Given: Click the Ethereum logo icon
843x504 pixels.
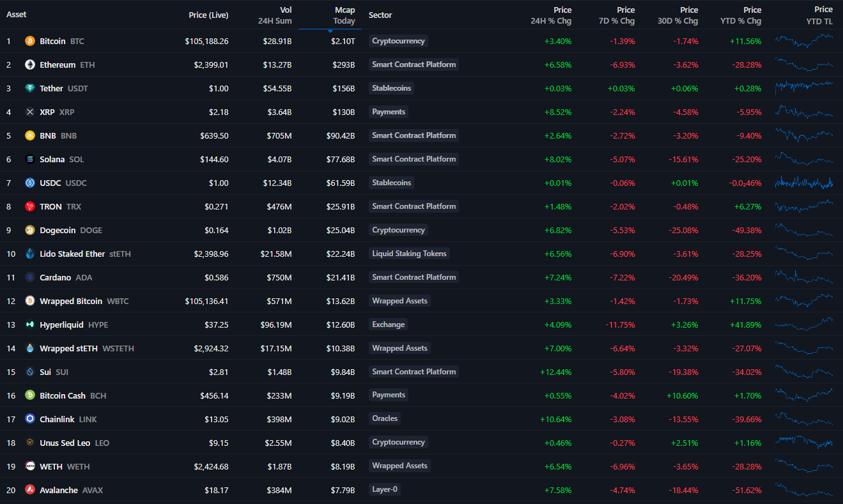Looking at the screenshot, I should click(30, 65).
